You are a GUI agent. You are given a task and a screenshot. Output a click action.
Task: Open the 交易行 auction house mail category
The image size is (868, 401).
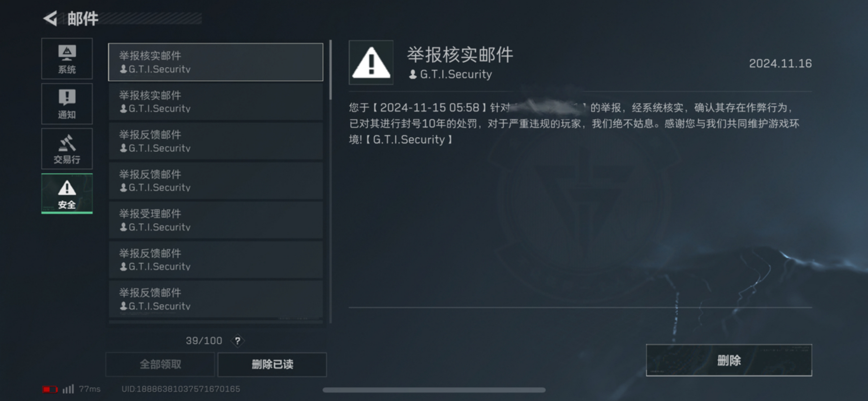click(67, 148)
